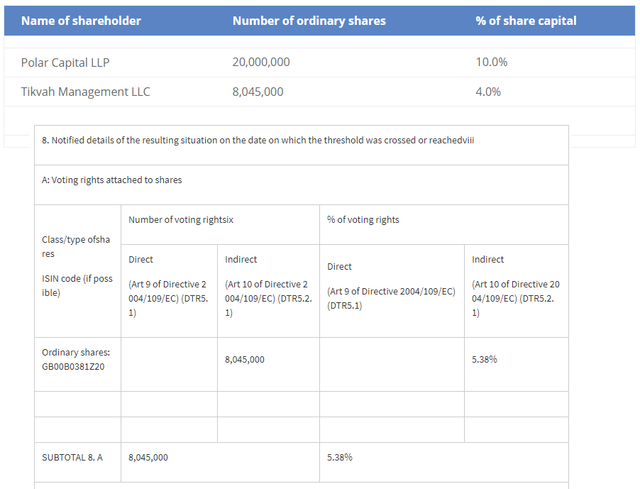Click the subtotal 8,045,000 value
This screenshot has height=489, width=640.
coord(148,458)
